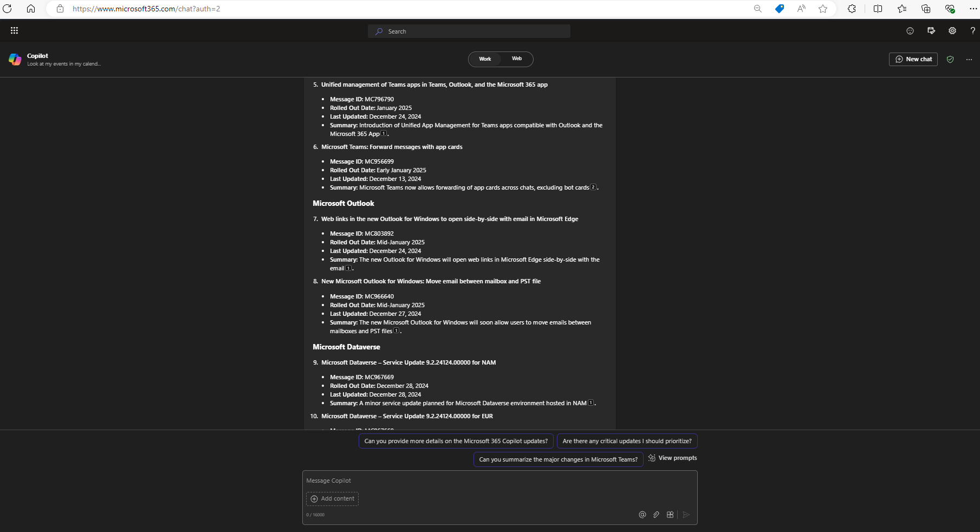The image size is (980, 532).
Task: Open citation 2 after "excluding bot cards"
Action: [593, 187]
